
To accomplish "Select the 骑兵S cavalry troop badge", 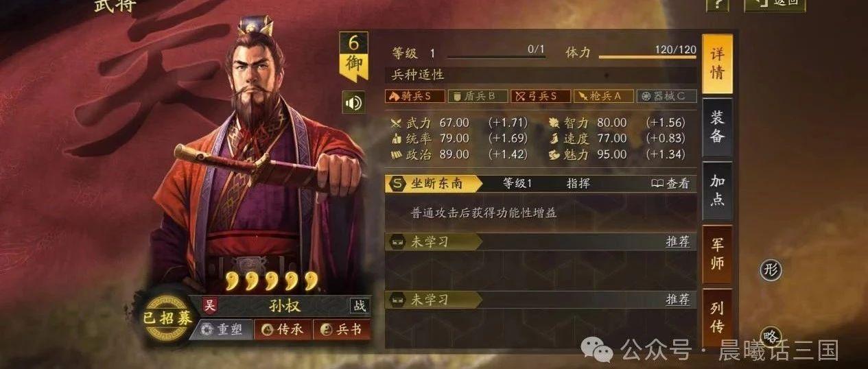I will (x=415, y=96).
